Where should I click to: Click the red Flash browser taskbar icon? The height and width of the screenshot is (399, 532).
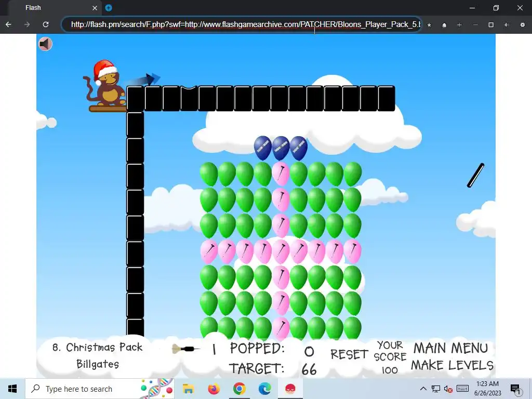click(290, 389)
